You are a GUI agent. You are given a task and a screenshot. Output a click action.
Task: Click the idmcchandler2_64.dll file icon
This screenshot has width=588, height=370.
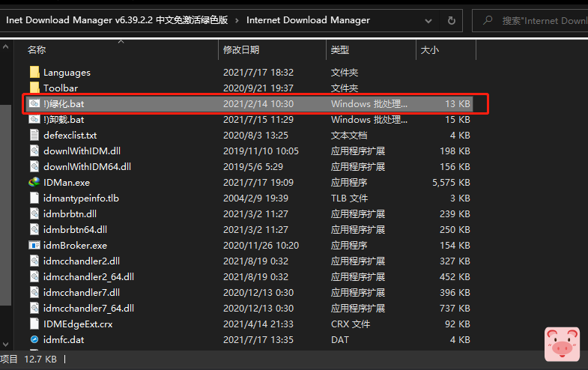point(34,276)
